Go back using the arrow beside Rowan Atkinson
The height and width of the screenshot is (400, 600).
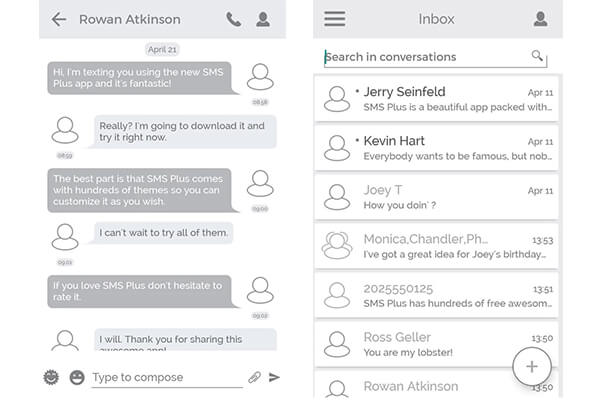click(59, 19)
